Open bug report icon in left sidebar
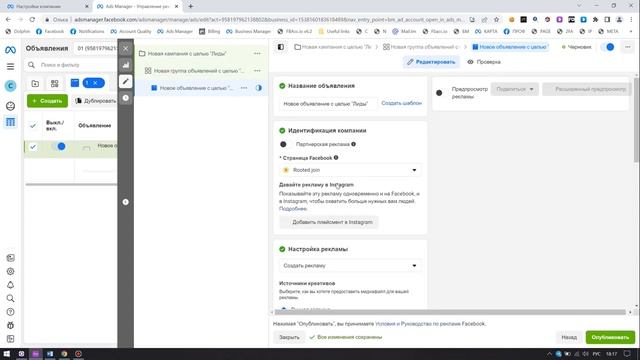 pyautogui.click(x=10, y=325)
